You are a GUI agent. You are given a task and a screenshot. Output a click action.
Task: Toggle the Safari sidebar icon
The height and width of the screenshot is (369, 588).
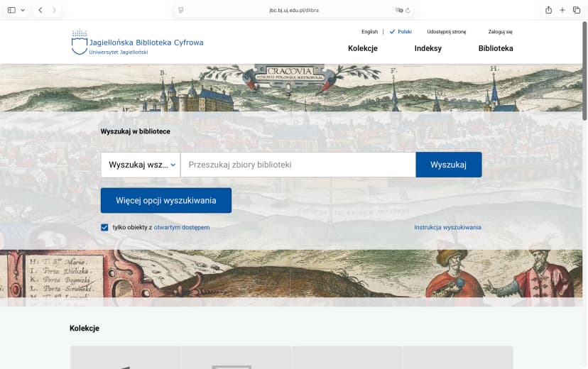11,10
